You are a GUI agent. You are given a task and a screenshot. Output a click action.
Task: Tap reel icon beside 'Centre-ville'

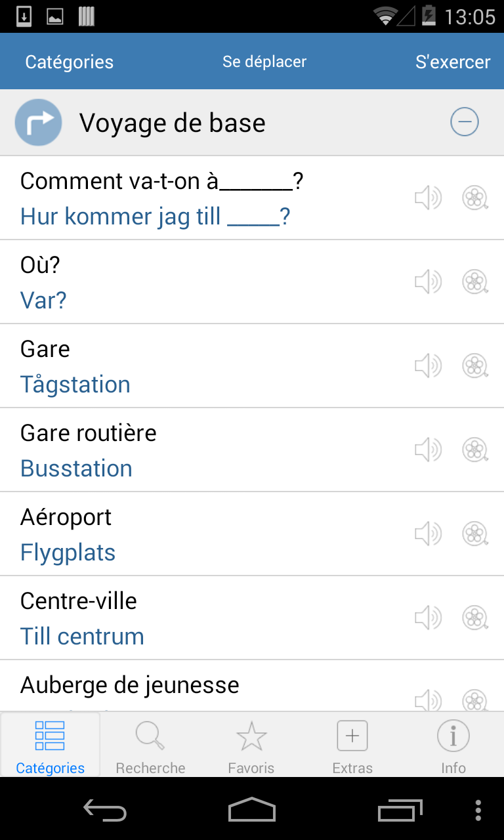click(476, 618)
